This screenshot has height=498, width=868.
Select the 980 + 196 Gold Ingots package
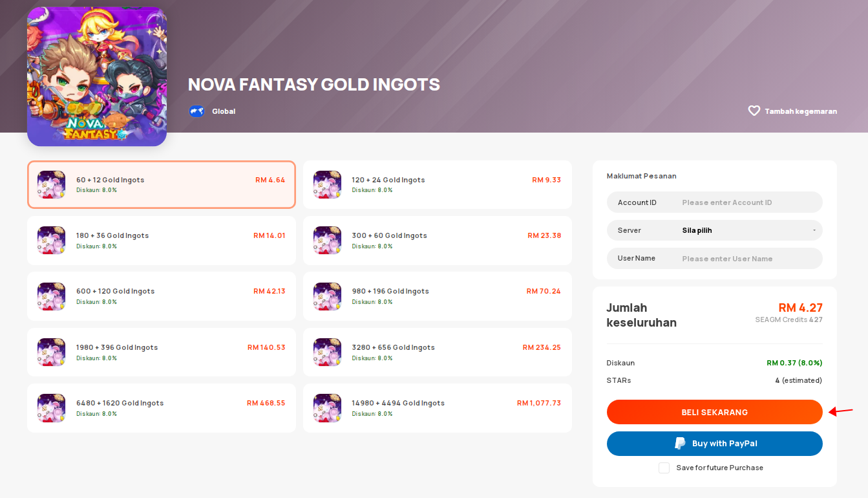[437, 296]
